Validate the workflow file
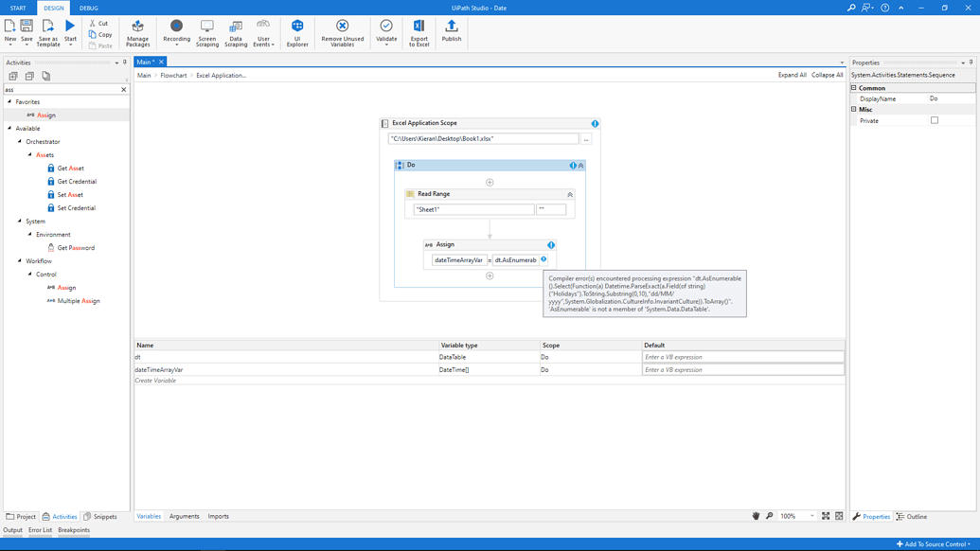Image resolution: width=980 pixels, height=551 pixels. (385, 28)
